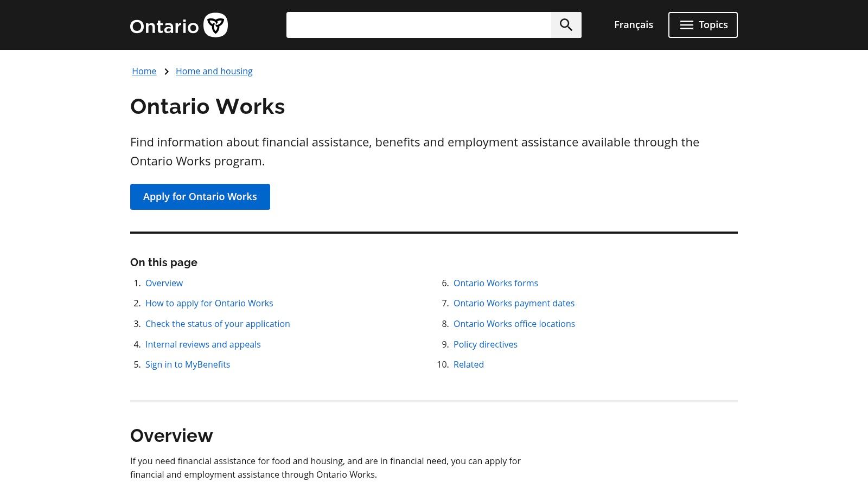Jump to the Related section
The height and width of the screenshot is (488, 868).
pyautogui.click(x=468, y=364)
